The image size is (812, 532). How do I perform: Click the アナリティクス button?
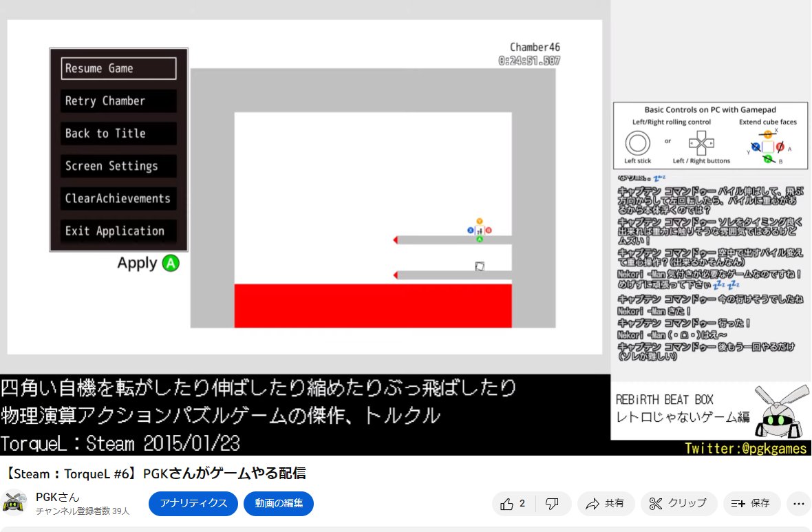point(193,504)
